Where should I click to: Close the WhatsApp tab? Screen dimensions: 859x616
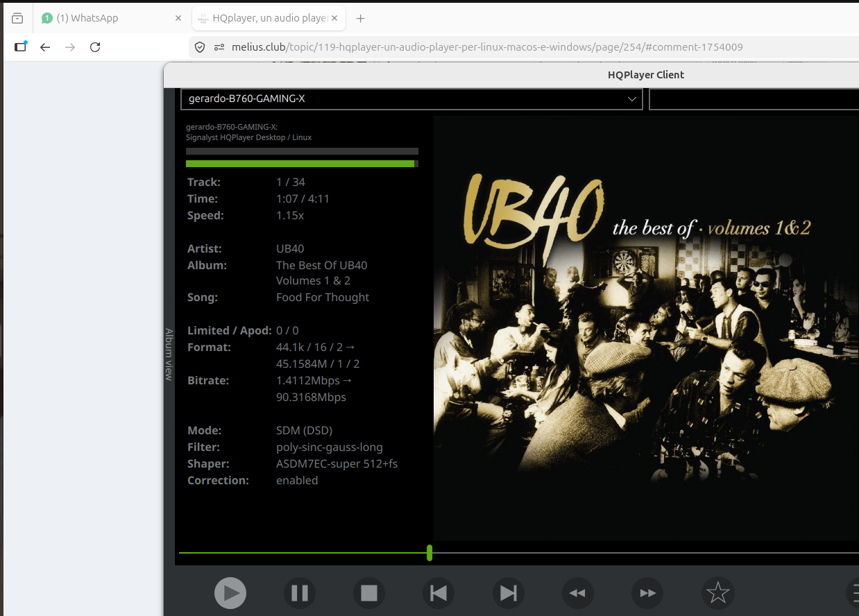click(178, 18)
